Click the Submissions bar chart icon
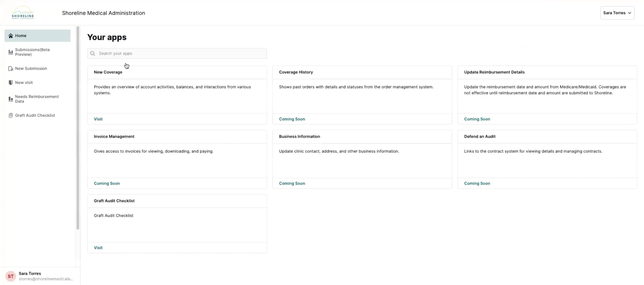644x285 pixels. (x=11, y=52)
